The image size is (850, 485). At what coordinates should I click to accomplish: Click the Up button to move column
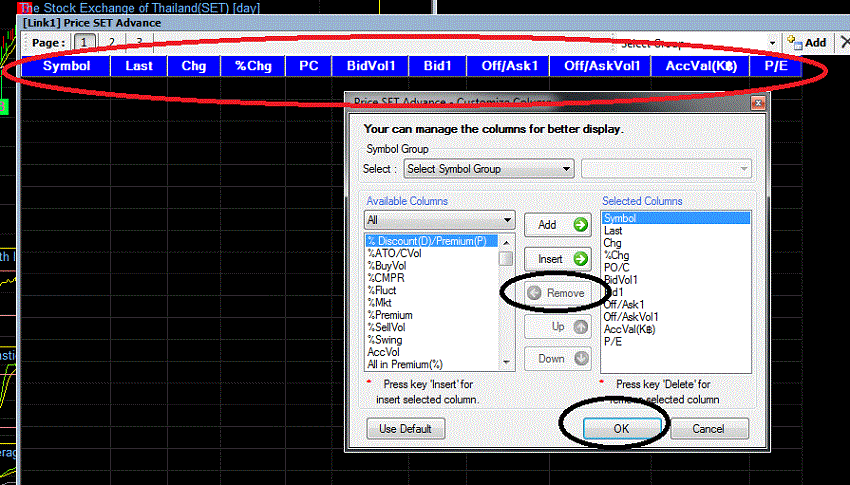click(x=557, y=327)
